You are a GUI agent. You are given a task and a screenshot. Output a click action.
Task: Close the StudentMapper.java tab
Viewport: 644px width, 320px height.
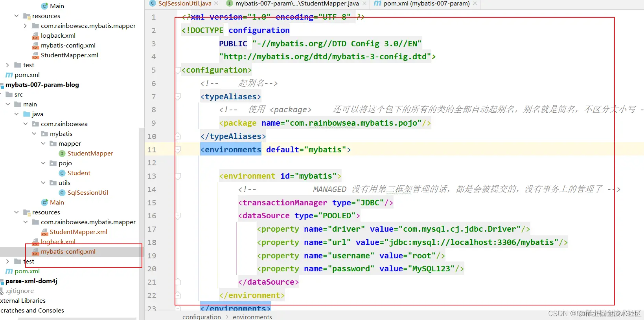(x=364, y=4)
